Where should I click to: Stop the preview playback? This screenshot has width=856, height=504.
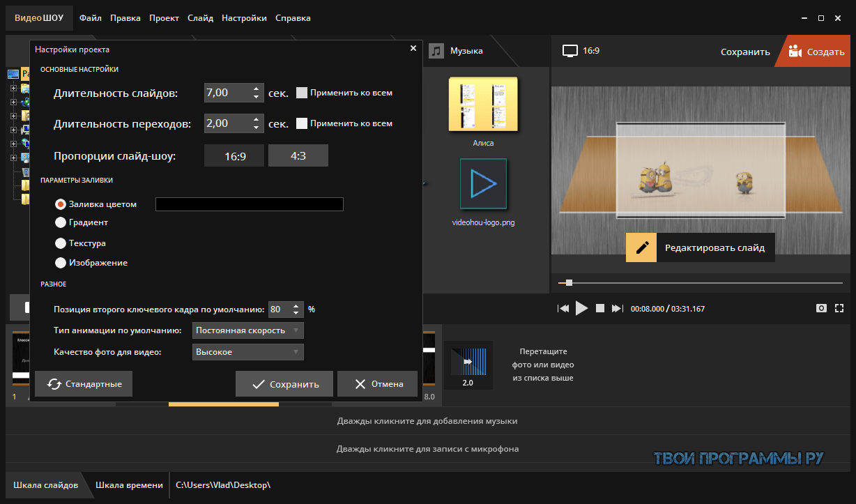[599, 308]
